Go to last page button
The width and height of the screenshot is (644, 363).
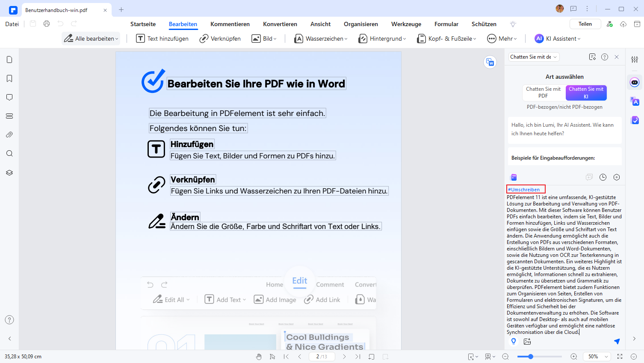pyautogui.click(x=358, y=357)
